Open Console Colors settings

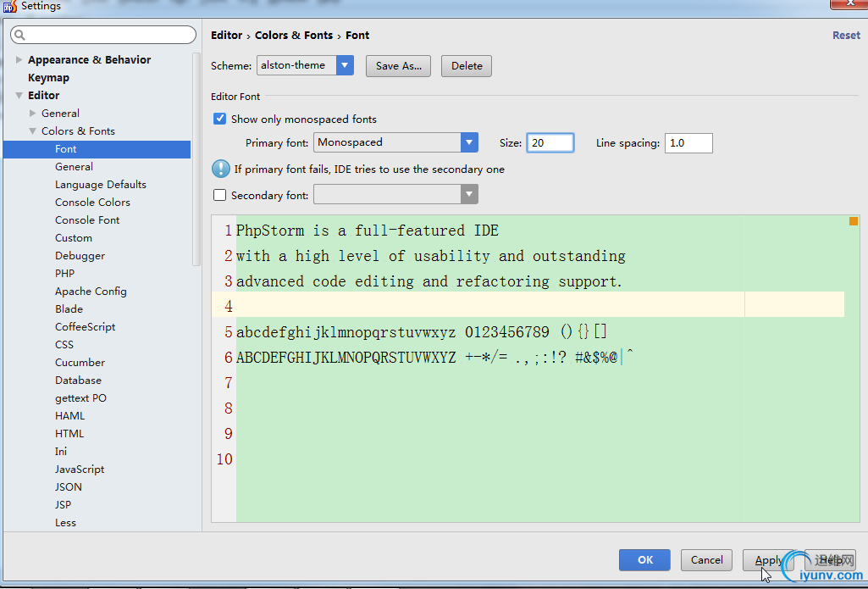point(92,203)
